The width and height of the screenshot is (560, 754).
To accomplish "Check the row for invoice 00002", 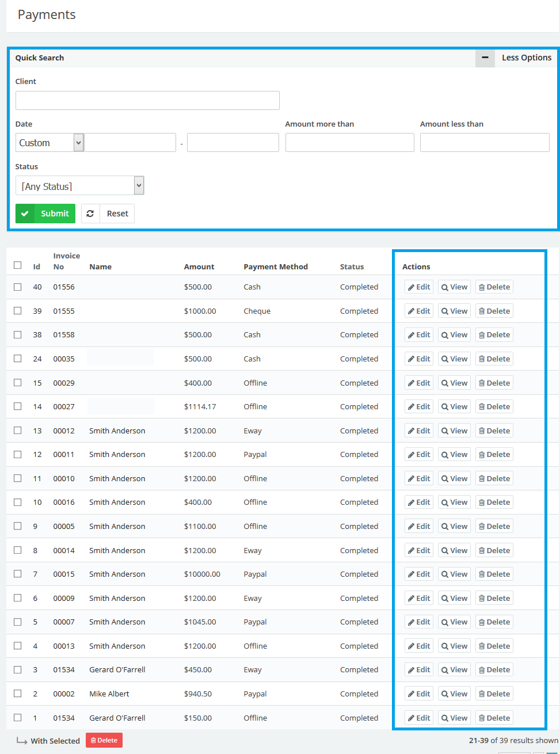I will [18, 694].
